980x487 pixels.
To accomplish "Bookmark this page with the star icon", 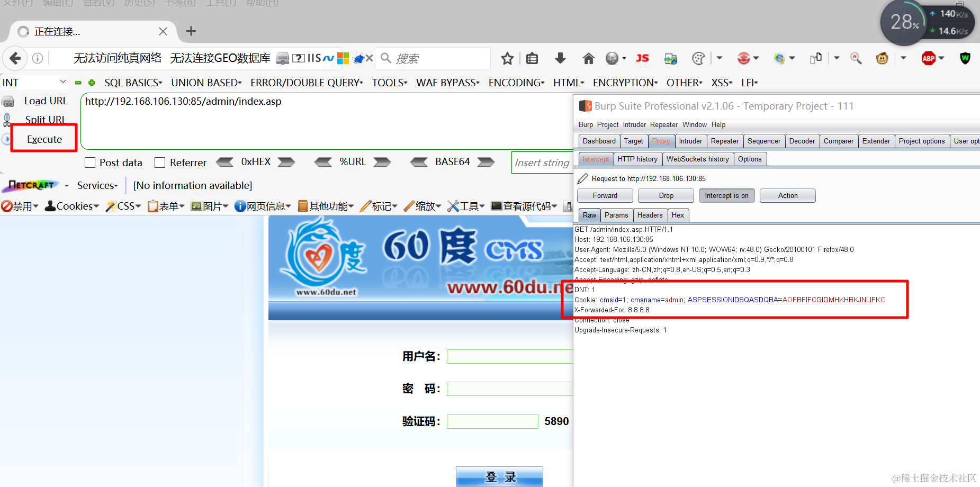I will (507, 58).
